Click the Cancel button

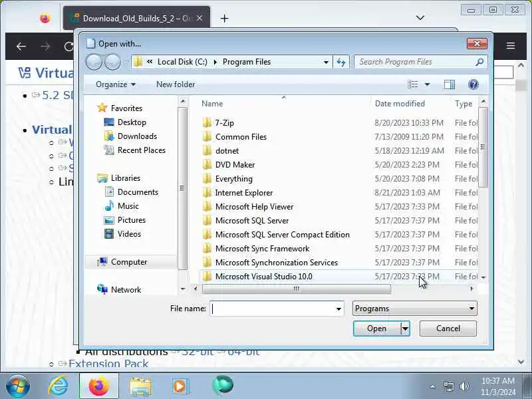448,329
